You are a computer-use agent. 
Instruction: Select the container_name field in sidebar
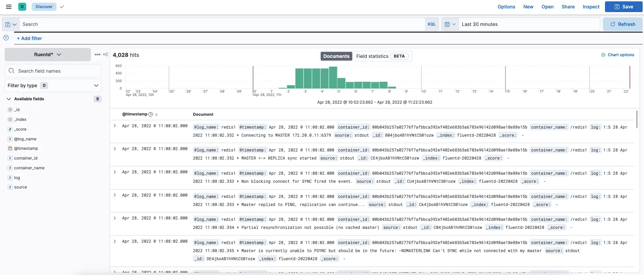click(x=29, y=168)
